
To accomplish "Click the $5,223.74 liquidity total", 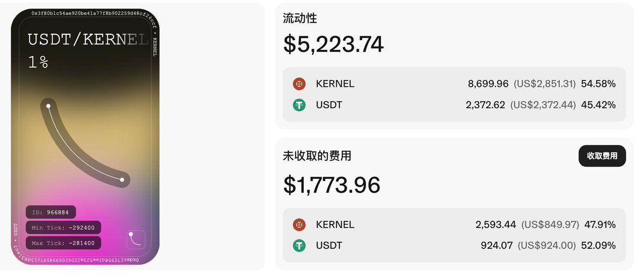I will point(333,44).
